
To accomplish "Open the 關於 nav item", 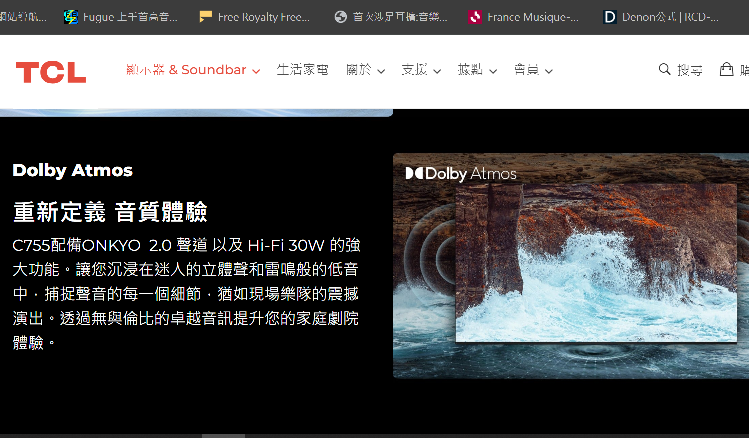I will pos(359,70).
